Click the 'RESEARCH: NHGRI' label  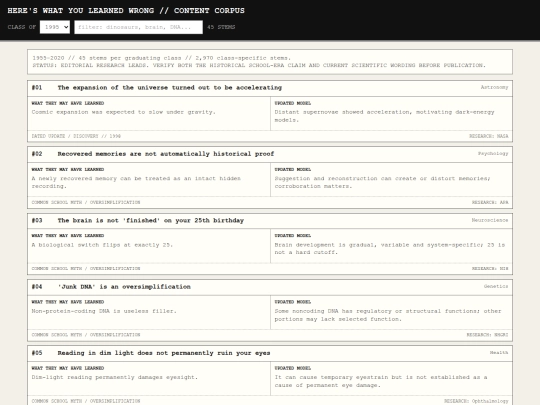487,335
